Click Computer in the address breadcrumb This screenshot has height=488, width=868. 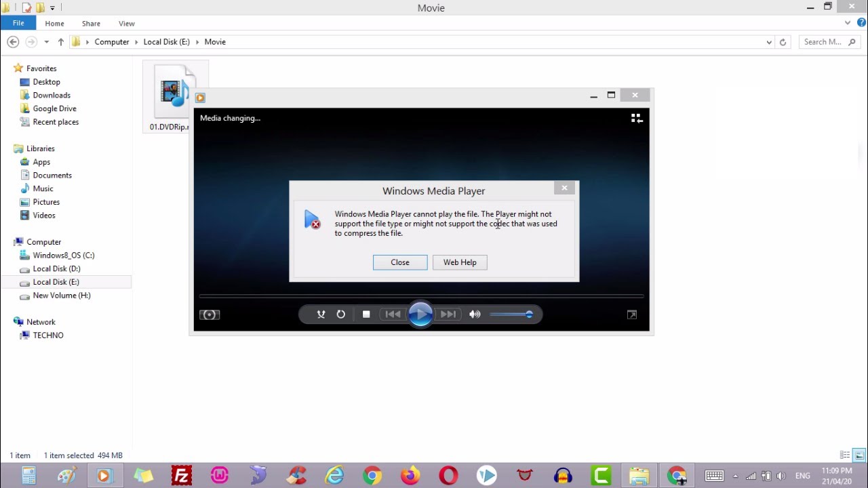tap(112, 42)
